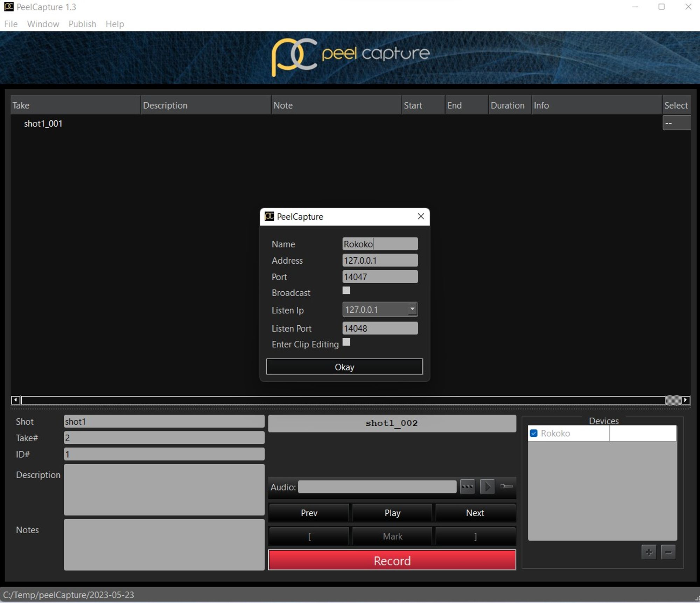
Task: Click the dialog's PeelCapture icon
Action: click(269, 216)
